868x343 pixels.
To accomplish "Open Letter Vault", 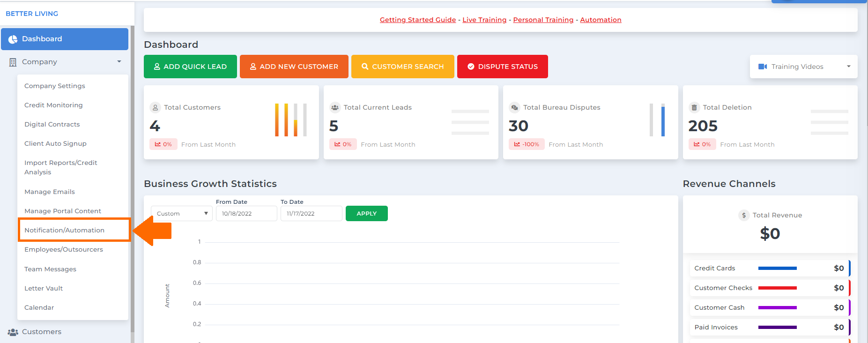I will 44,288.
